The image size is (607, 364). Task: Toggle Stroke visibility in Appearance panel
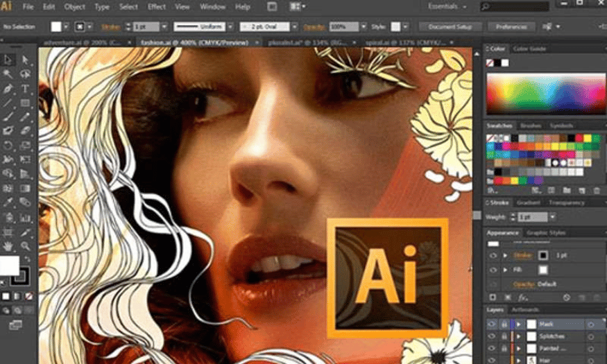pos(493,255)
